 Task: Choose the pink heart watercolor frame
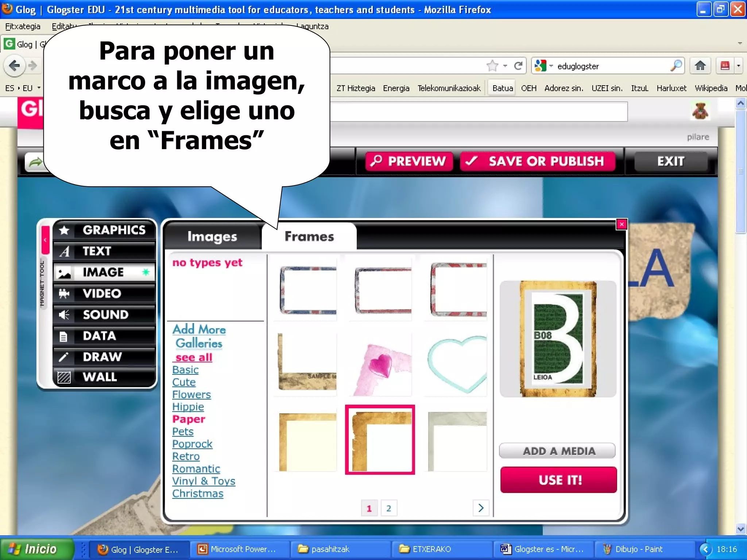(380, 365)
